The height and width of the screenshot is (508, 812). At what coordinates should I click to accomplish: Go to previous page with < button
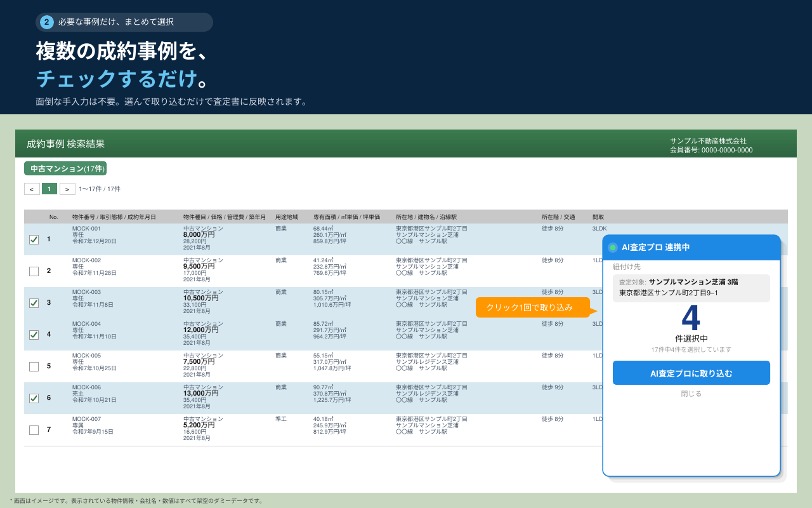(32, 189)
